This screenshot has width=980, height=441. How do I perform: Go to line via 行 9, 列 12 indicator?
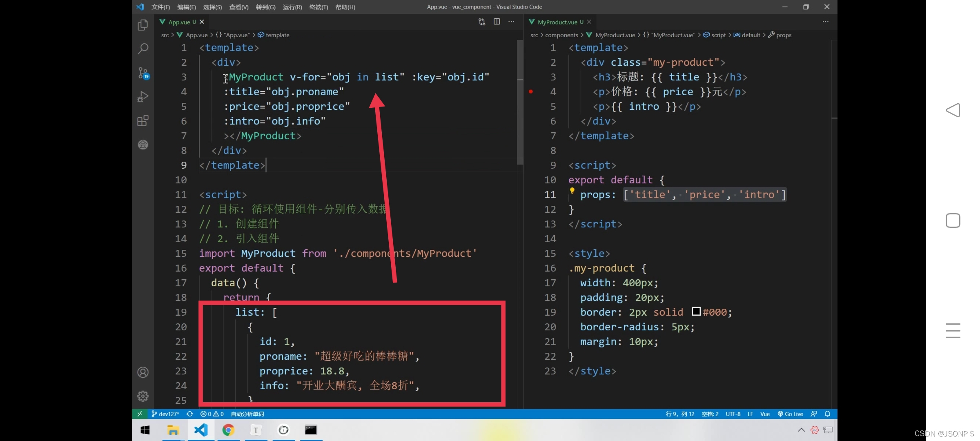680,414
